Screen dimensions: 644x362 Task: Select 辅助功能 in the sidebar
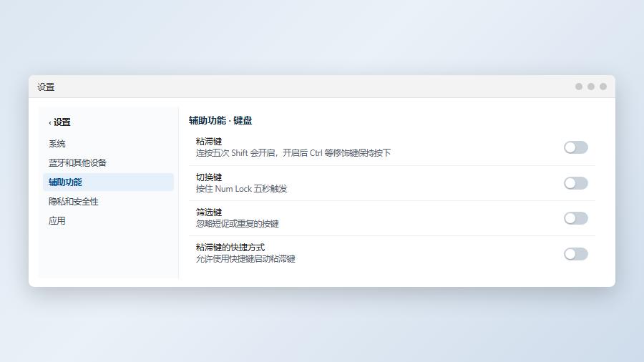[109, 182]
